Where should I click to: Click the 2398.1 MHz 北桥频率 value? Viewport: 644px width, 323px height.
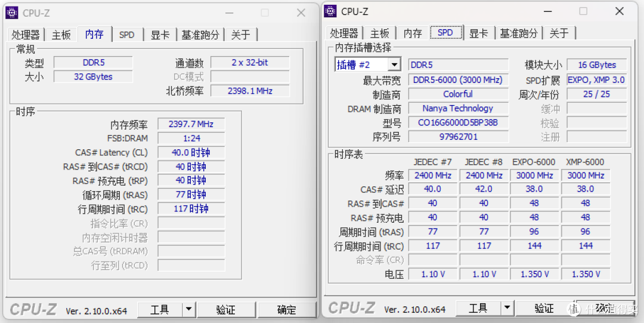[250, 91]
